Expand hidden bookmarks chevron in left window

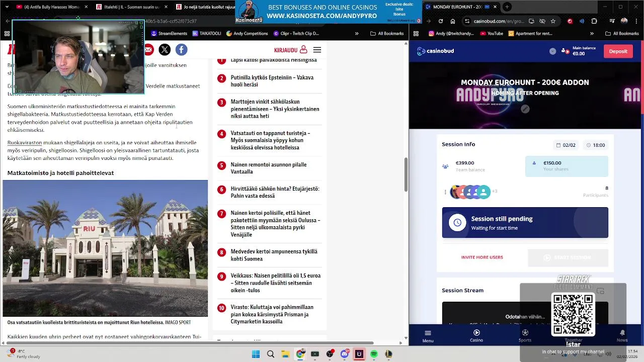coord(357,33)
